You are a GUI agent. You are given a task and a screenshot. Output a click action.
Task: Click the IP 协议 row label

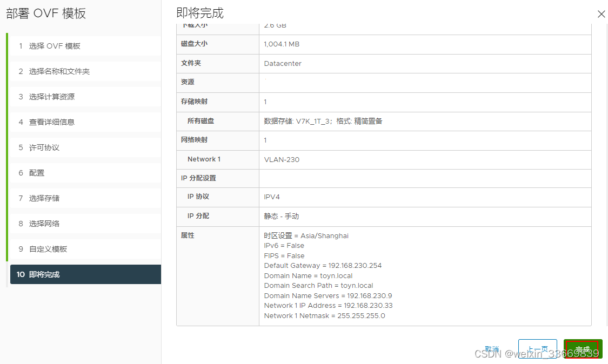(x=198, y=197)
